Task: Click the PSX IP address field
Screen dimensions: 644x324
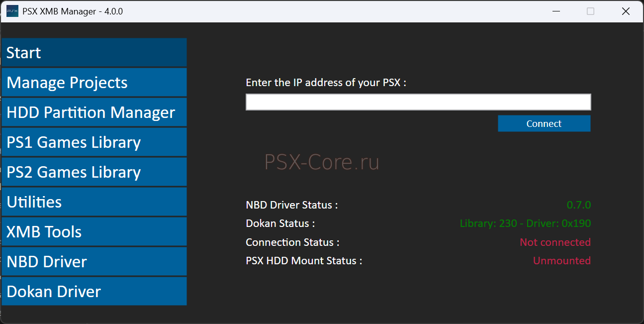Action: [418, 102]
